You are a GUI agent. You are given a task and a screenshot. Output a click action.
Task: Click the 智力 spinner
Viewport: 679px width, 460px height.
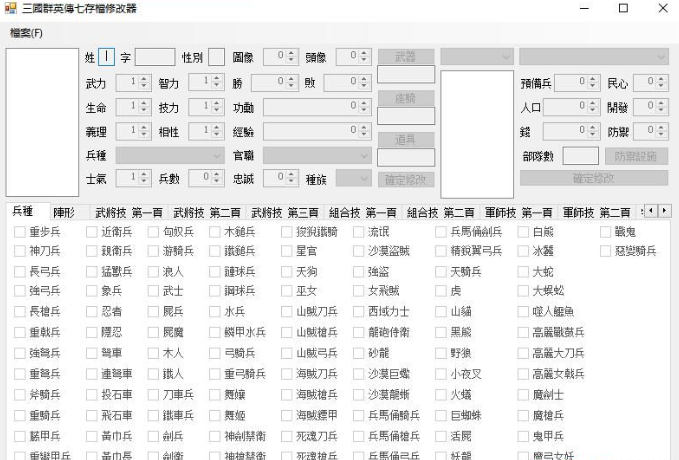click(x=206, y=82)
